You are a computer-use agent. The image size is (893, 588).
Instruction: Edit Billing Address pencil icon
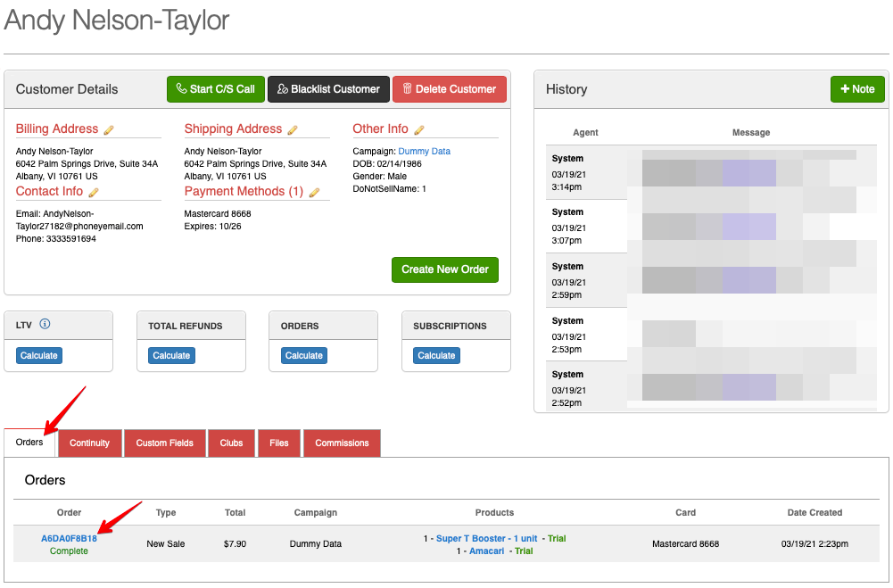109,129
